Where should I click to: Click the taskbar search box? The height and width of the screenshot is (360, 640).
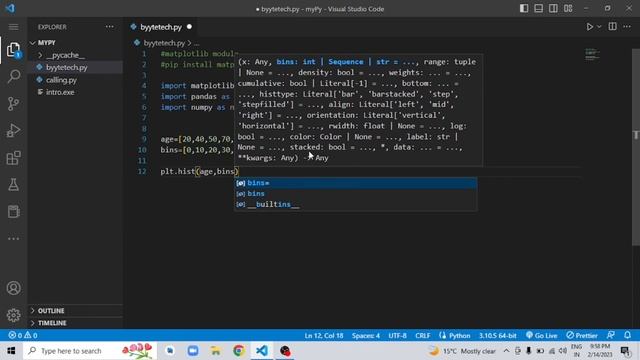[x=90, y=351]
